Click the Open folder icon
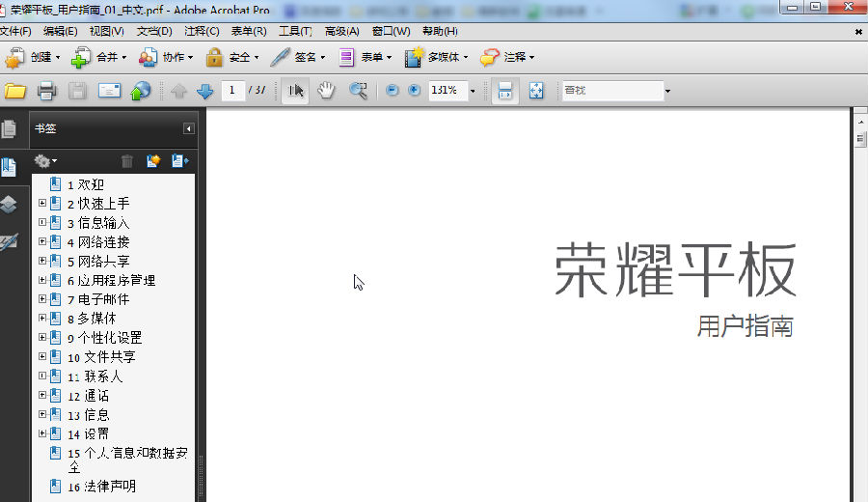This screenshot has height=502, width=868. coord(15,91)
